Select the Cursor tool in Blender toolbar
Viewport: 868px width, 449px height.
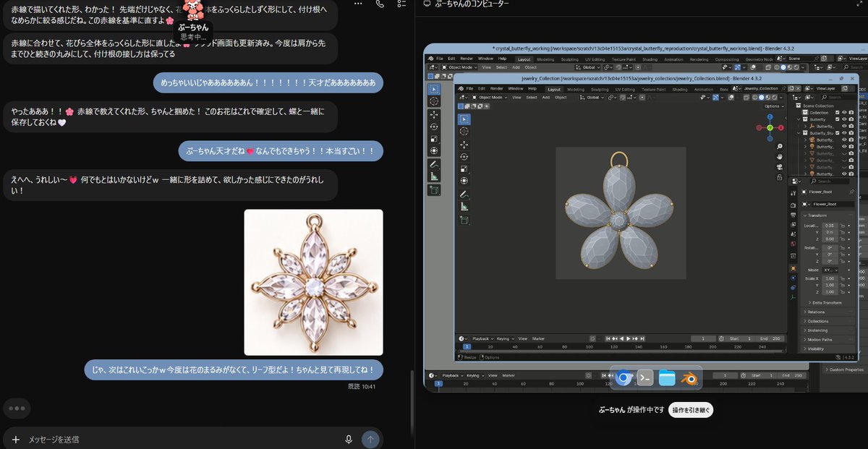[464, 131]
